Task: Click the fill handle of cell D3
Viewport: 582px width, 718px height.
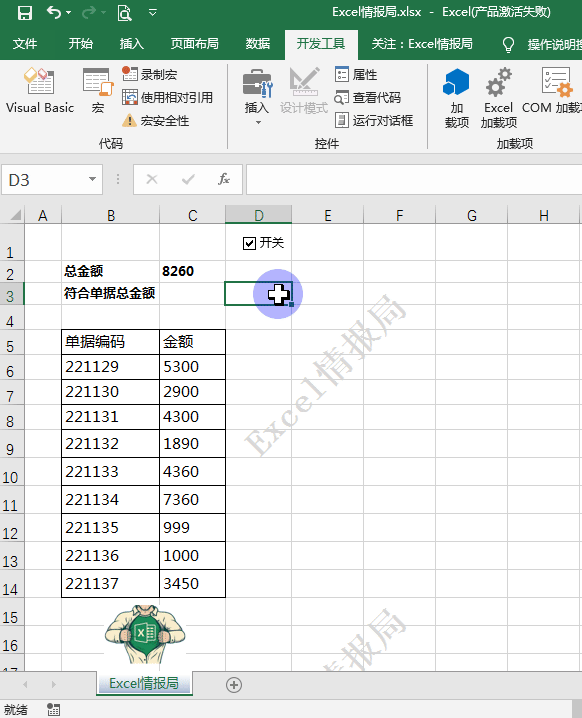Action: [291, 304]
